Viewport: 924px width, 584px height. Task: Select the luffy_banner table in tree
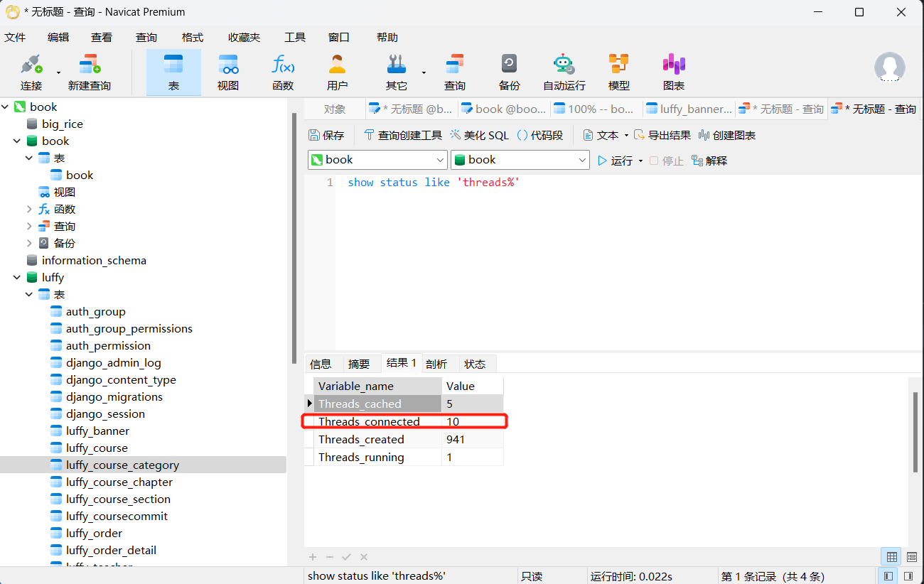97,431
